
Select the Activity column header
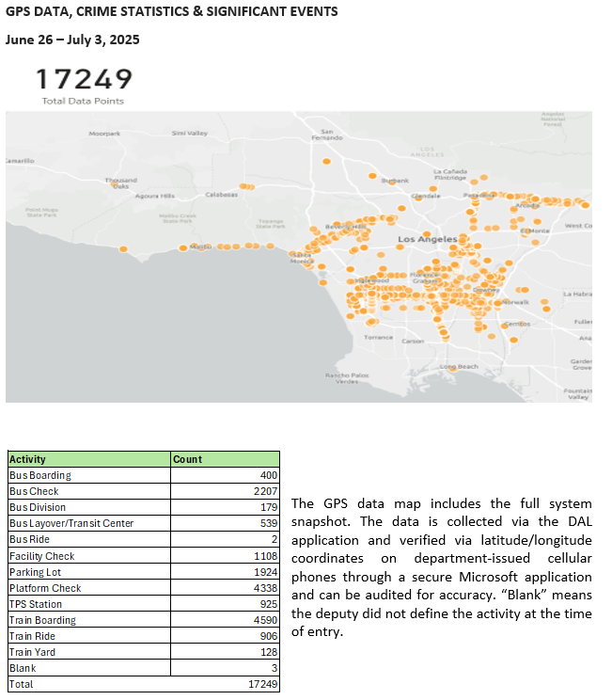(x=27, y=459)
